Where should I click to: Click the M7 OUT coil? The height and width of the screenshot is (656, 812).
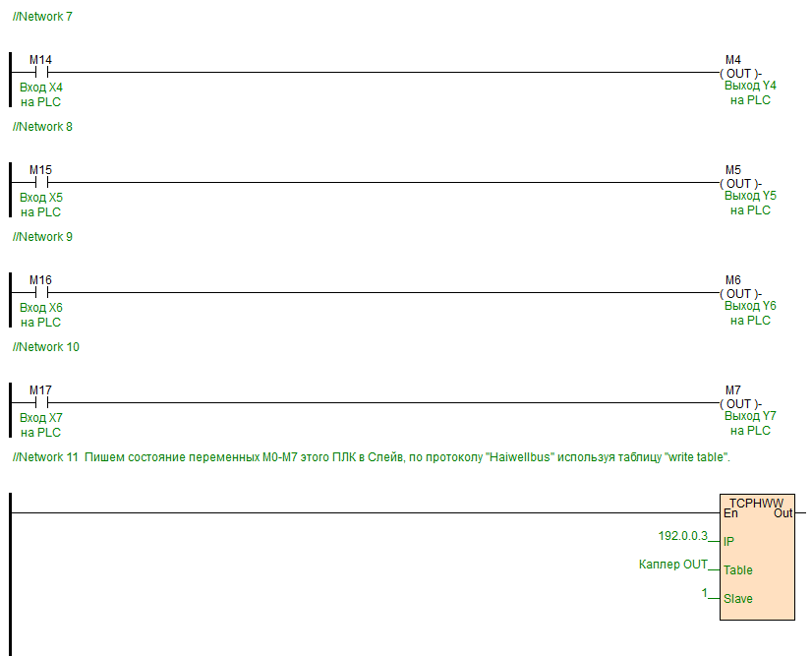(x=740, y=404)
